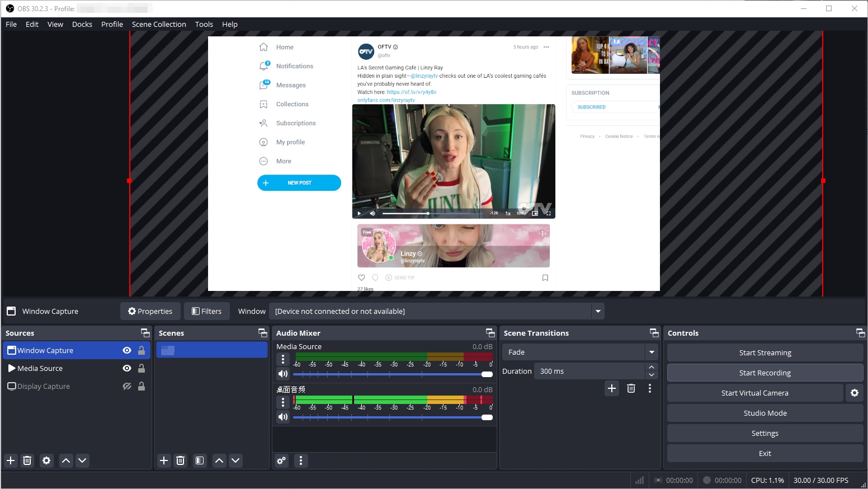Image resolution: width=868 pixels, height=489 pixels.
Task: Open the Profile menu
Action: pyautogui.click(x=112, y=24)
